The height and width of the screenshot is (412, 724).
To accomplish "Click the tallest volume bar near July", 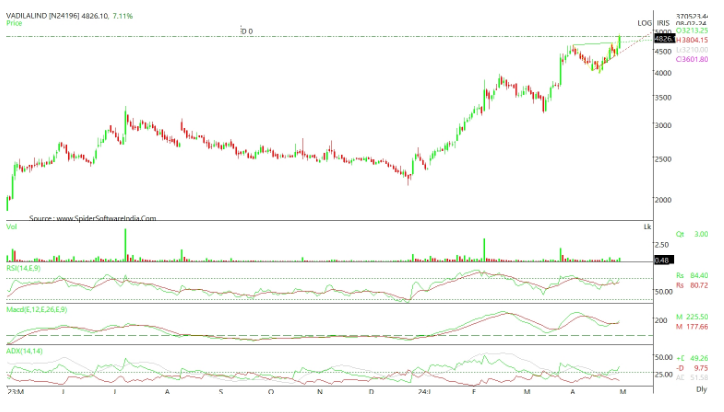I will click(125, 244).
